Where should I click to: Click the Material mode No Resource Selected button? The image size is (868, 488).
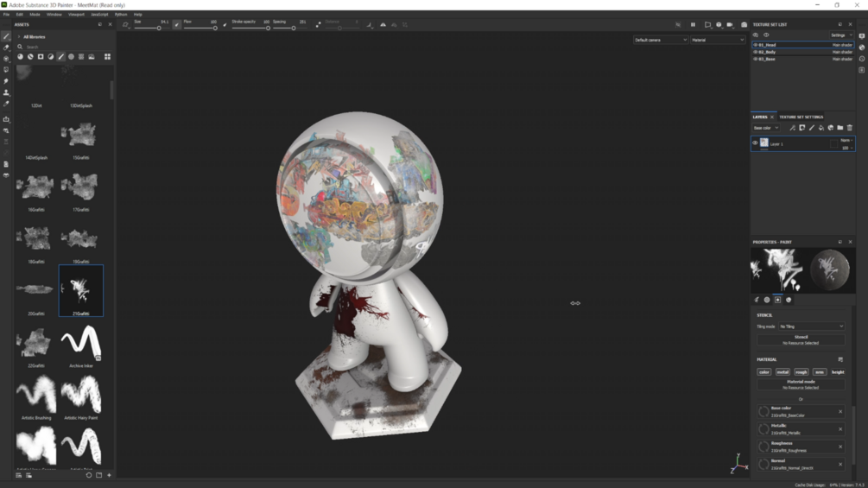coord(801,384)
